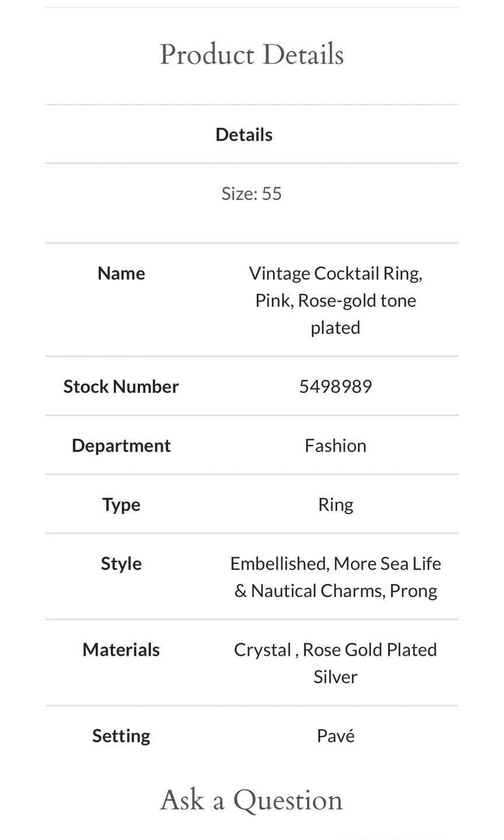
Task: Click the Department label
Action: point(121,445)
